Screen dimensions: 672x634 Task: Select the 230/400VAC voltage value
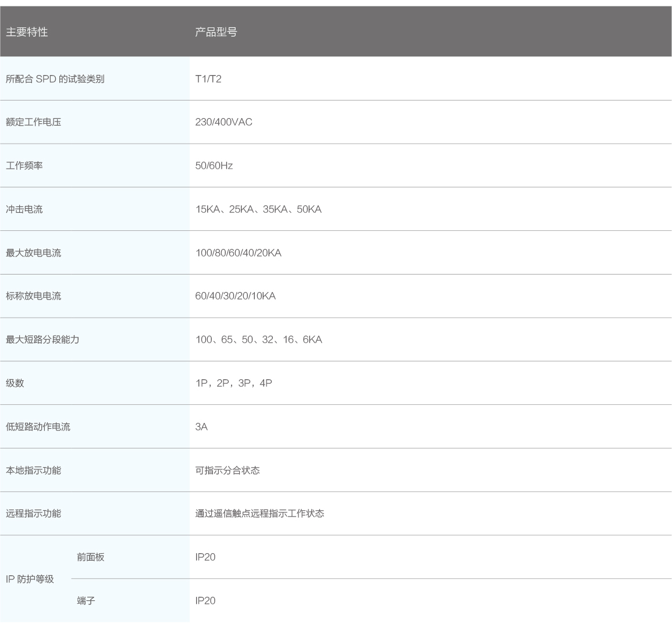coord(223,122)
